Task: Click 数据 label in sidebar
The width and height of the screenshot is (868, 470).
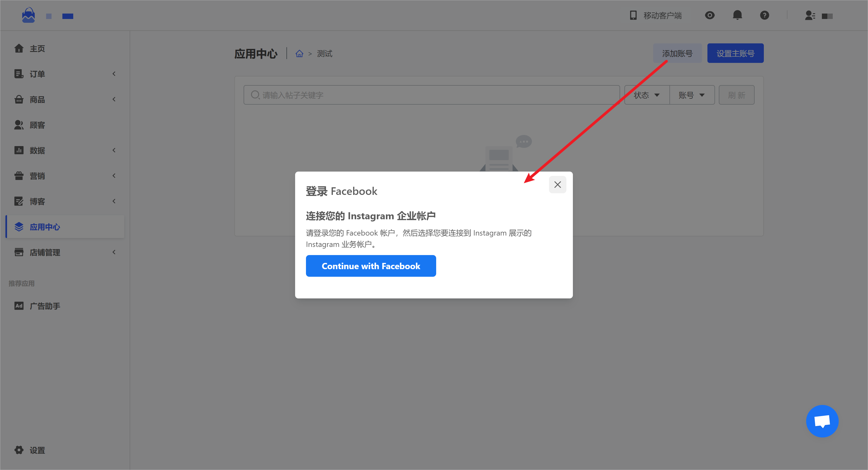Action: (x=37, y=150)
